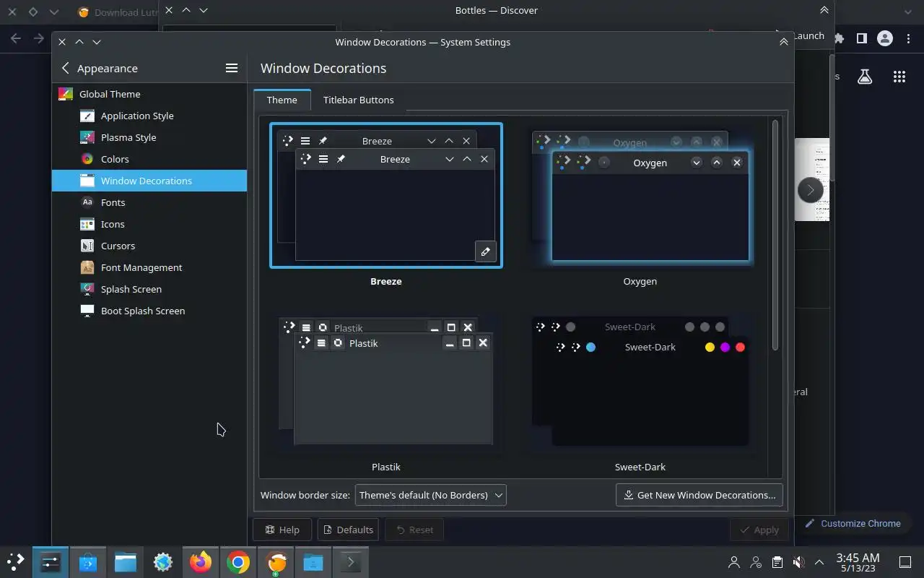Image resolution: width=924 pixels, height=578 pixels.
Task: Go back using the Appearance back arrow
Action: 66,68
